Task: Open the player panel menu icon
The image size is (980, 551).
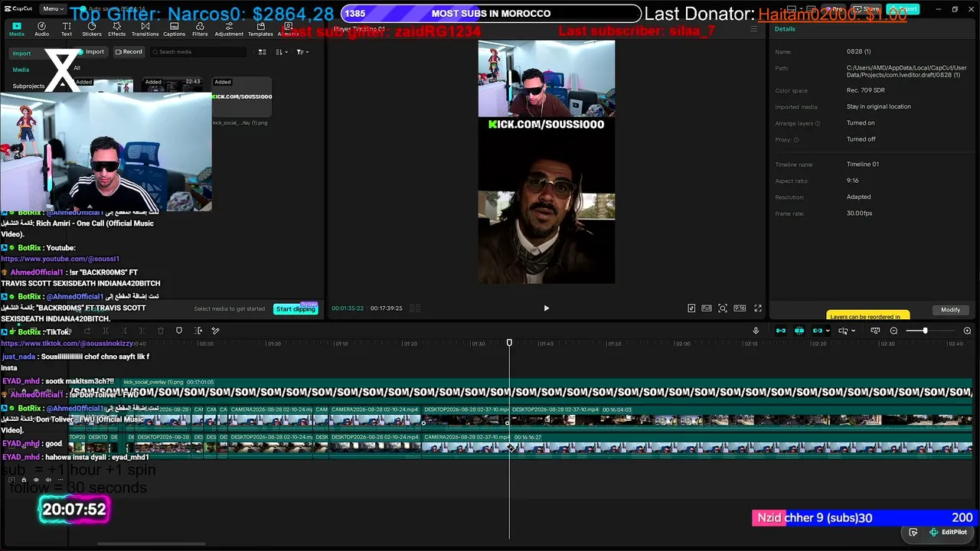Action: point(753,29)
